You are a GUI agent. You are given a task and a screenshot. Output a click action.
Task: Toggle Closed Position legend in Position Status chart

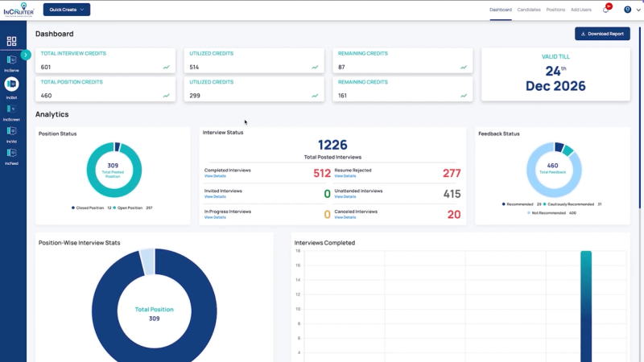pos(88,208)
